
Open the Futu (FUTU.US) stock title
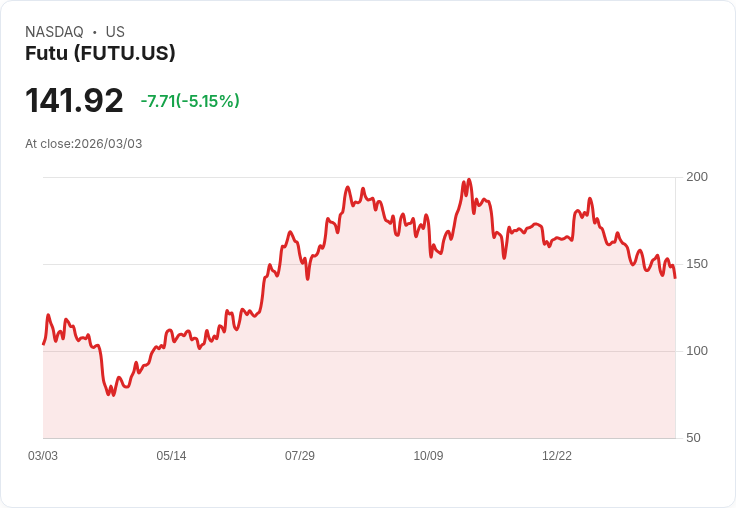pyautogui.click(x=100, y=53)
